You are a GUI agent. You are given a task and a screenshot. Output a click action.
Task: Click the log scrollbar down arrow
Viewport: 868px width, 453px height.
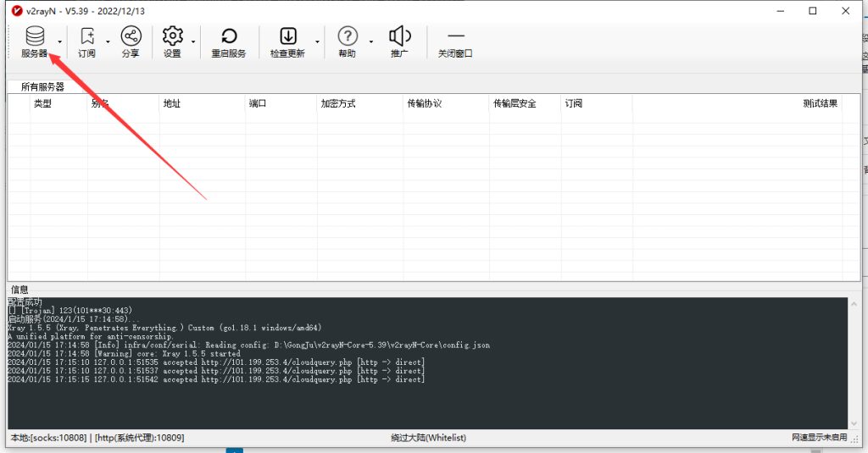(854, 423)
